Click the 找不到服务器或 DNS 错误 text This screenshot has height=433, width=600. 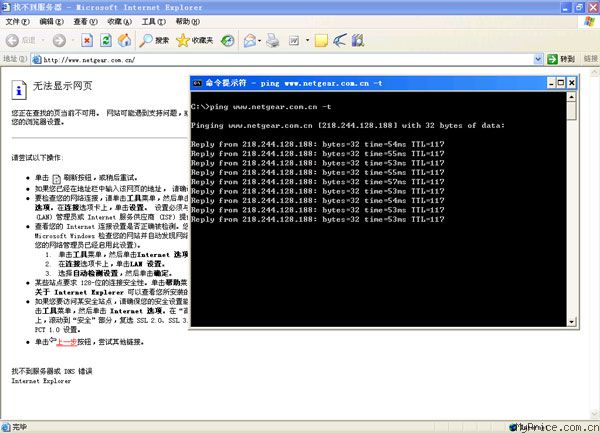tap(52, 371)
